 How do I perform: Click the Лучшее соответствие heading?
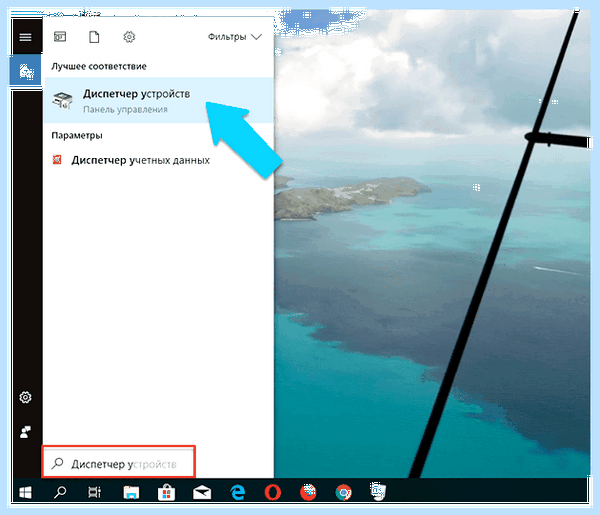(x=99, y=66)
